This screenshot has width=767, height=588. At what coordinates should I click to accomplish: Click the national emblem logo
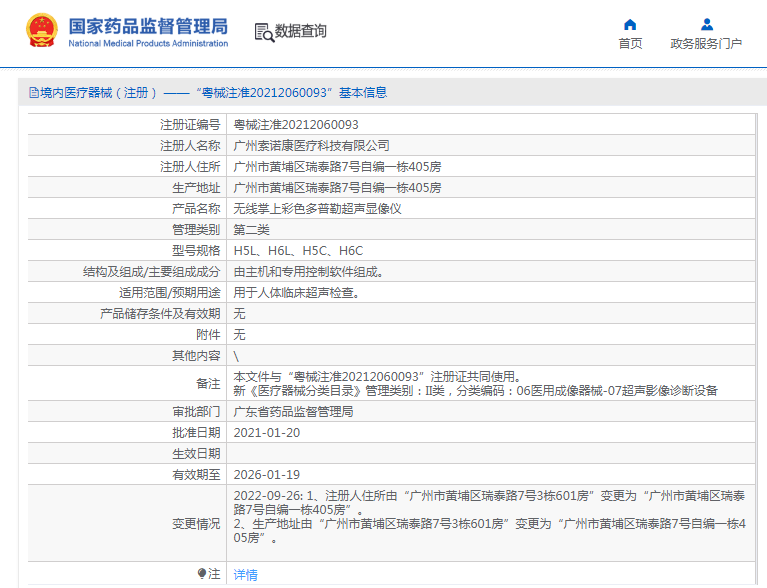pos(41,31)
